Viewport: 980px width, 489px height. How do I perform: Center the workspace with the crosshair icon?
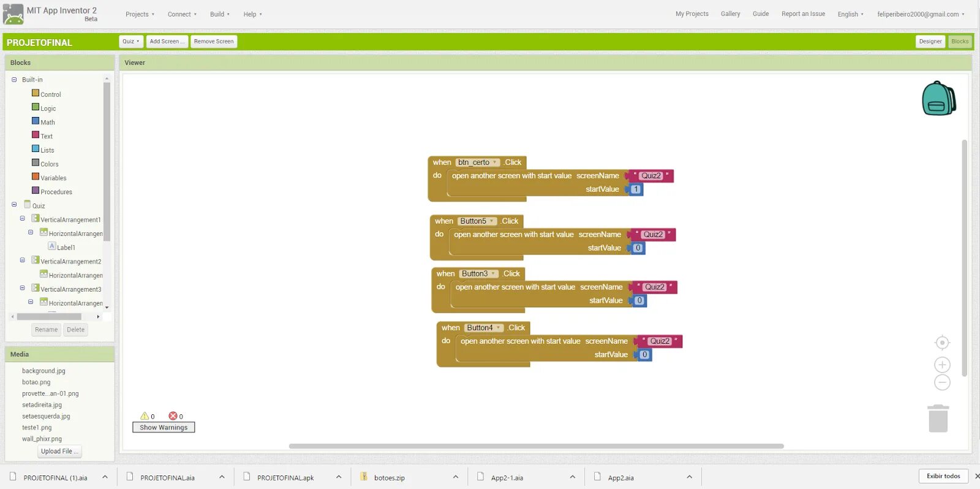click(x=942, y=343)
